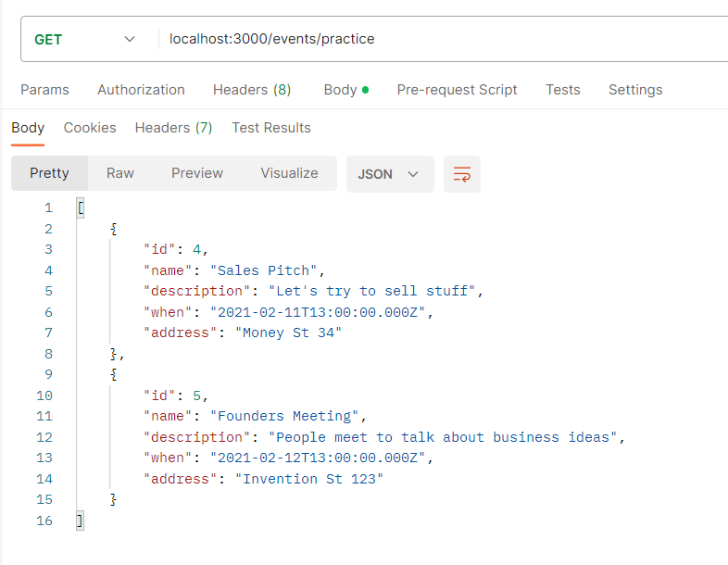
Task: Switch response view to Raw
Action: pos(120,173)
